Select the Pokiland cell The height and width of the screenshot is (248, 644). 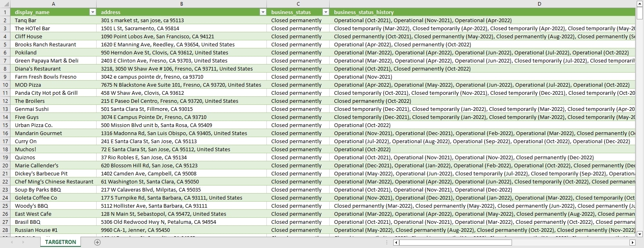click(x=54, y=52)
